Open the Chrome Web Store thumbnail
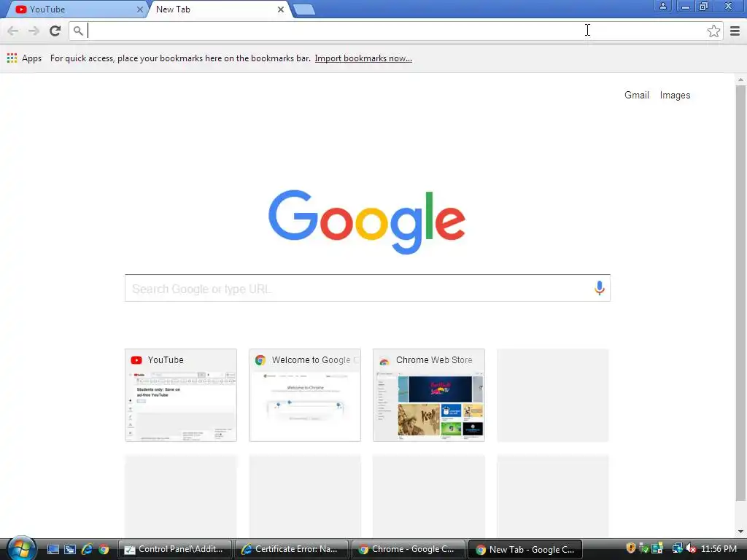 (x=429, y=394)
